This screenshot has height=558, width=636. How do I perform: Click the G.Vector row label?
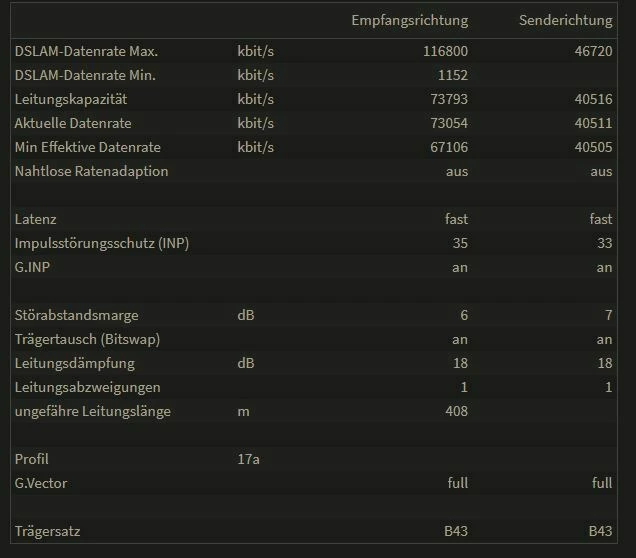click(x=42, y=483)
